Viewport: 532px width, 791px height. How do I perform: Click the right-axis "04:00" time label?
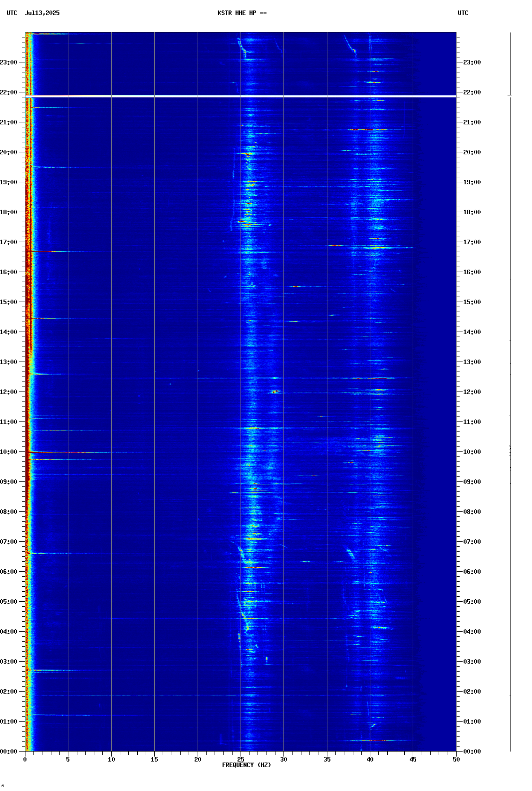click(472, 632)
